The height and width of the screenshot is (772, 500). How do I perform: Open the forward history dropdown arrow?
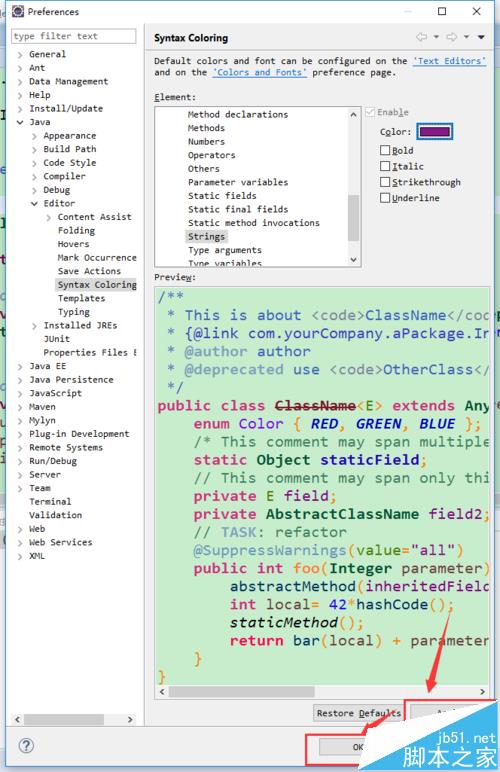pos(466,37)
